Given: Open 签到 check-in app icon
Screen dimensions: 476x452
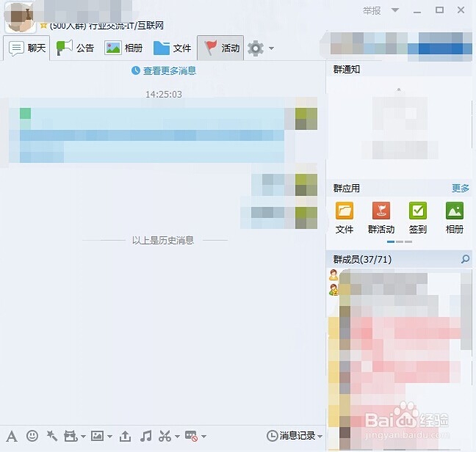Looking at the screenshot, I should coord(418,211).
